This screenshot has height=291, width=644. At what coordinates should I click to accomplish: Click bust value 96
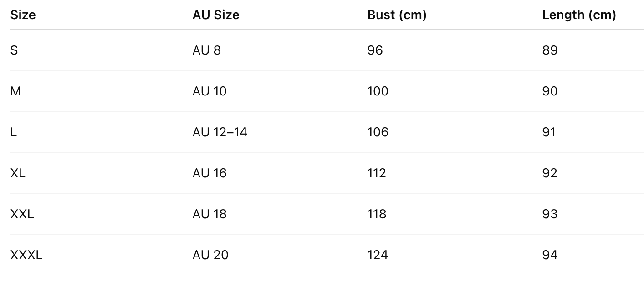click(x=375, y=50)
